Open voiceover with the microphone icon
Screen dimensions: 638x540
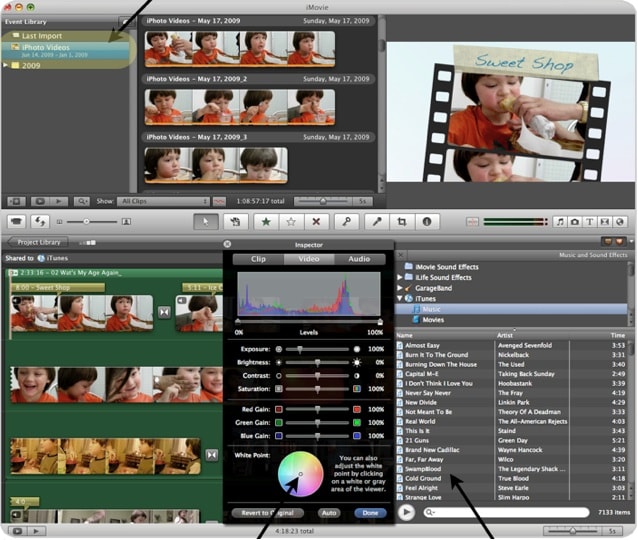click(377, 222)
